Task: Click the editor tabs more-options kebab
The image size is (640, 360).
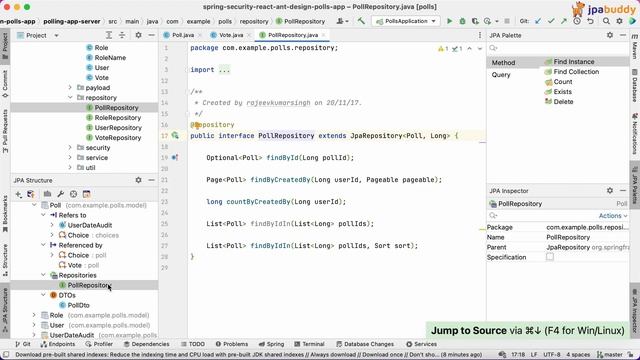Action: point(480,36)
